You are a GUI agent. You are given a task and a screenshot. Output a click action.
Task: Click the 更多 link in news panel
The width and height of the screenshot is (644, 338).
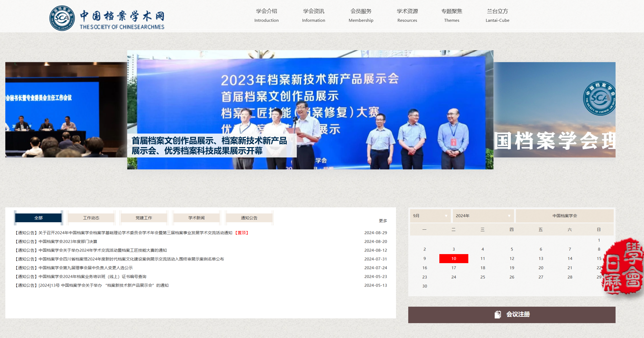pyautogui.click(x=383, y=221)
